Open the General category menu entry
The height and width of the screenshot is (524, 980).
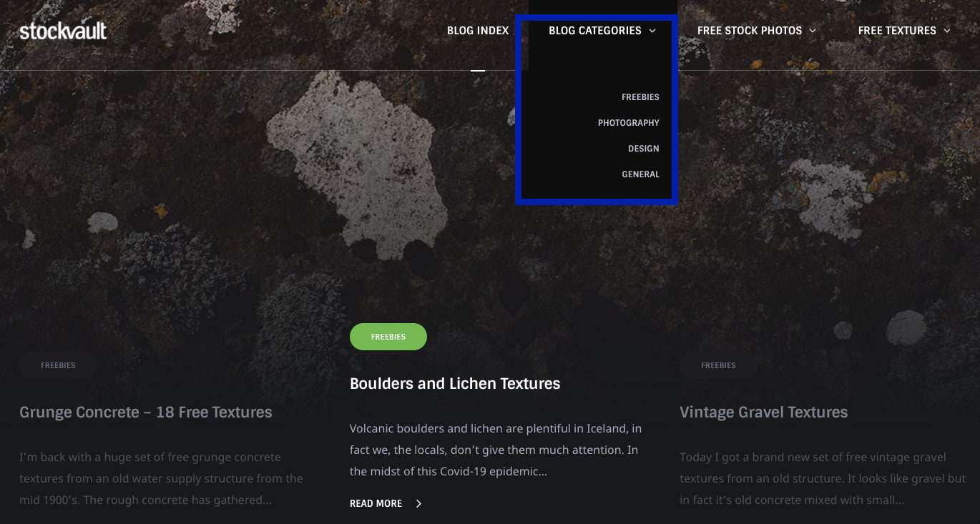640,174
